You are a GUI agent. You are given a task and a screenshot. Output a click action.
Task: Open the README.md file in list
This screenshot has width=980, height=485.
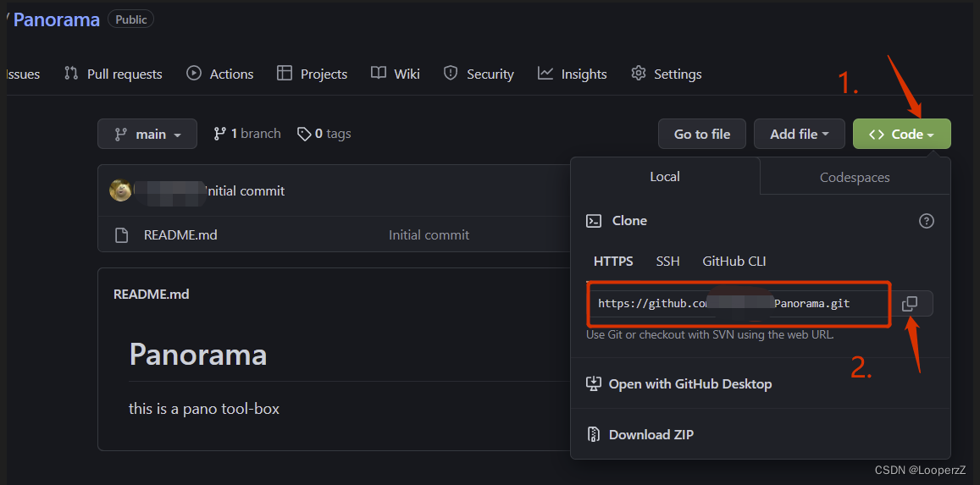[180, 235]
